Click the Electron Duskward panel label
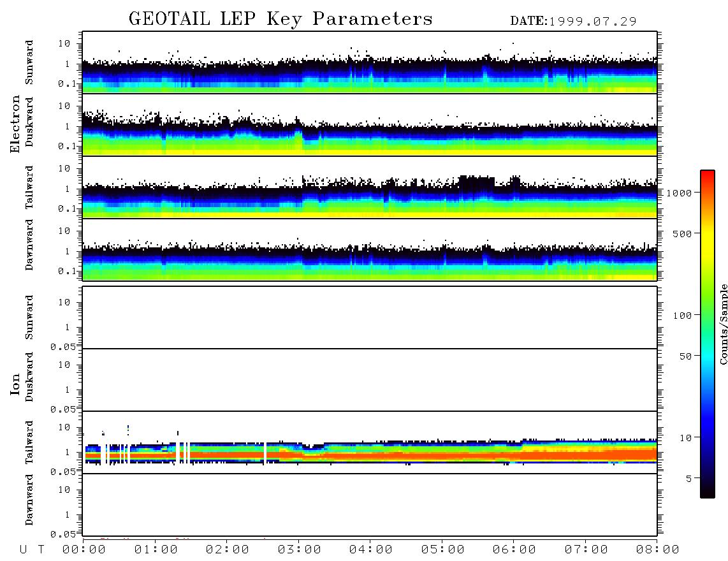Screen dimensions: 728x561 coord(29,122)
